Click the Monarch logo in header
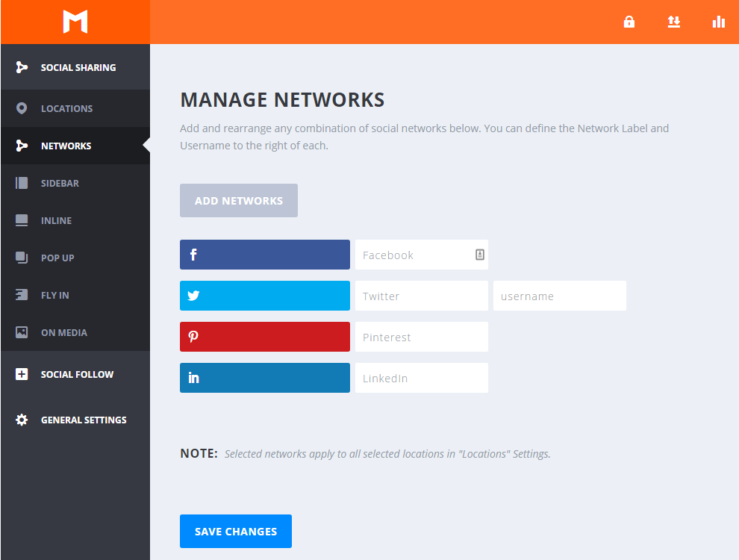Screen dimensions: 739x560 pos(75,22)
